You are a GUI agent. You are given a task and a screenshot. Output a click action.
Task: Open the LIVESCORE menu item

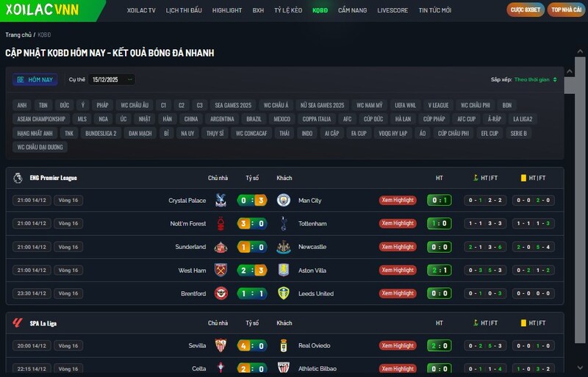point(392,11)
